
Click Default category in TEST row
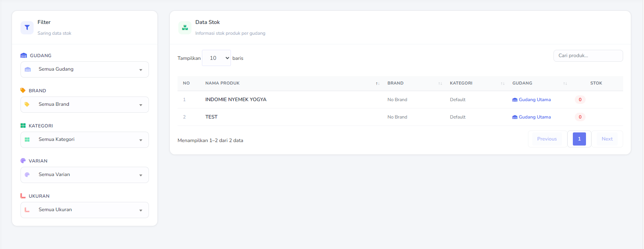(458, 117)
